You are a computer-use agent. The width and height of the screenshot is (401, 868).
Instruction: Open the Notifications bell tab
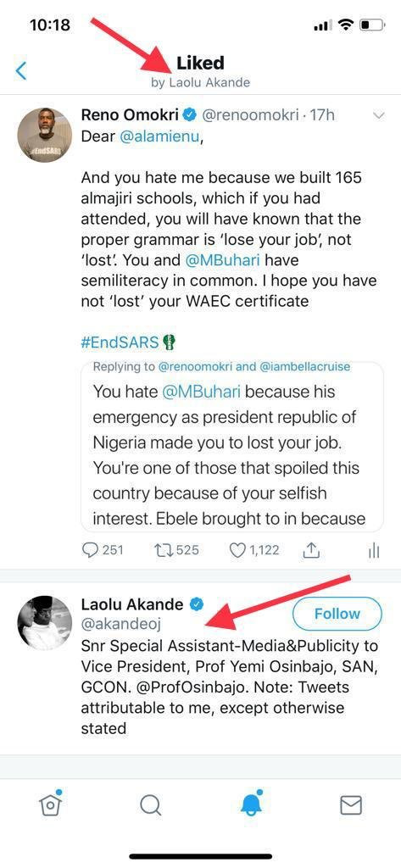[252, 804]
